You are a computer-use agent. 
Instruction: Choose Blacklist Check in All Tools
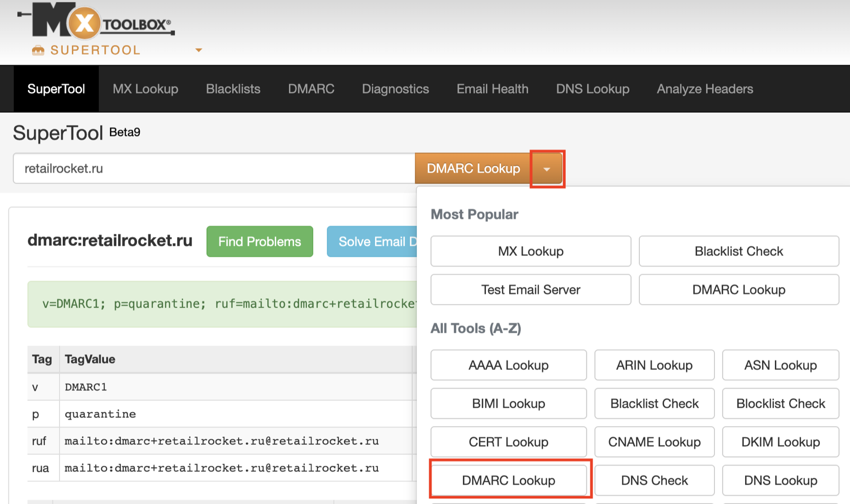click(x=654, y=403)
